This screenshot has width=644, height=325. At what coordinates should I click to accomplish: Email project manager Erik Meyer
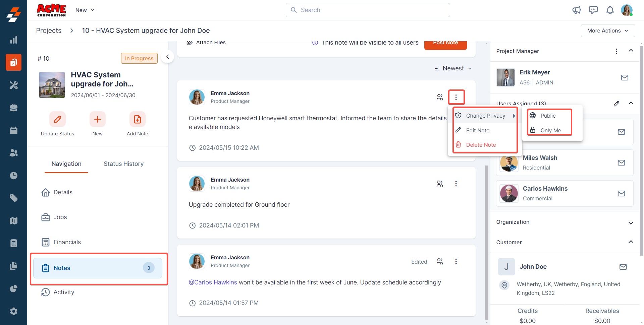coord(625,77)
